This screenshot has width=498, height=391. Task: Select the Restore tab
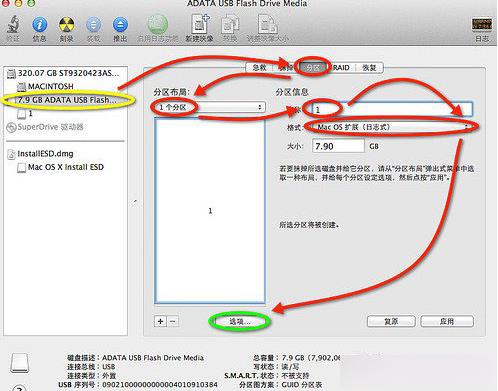[x=369, y=68]
